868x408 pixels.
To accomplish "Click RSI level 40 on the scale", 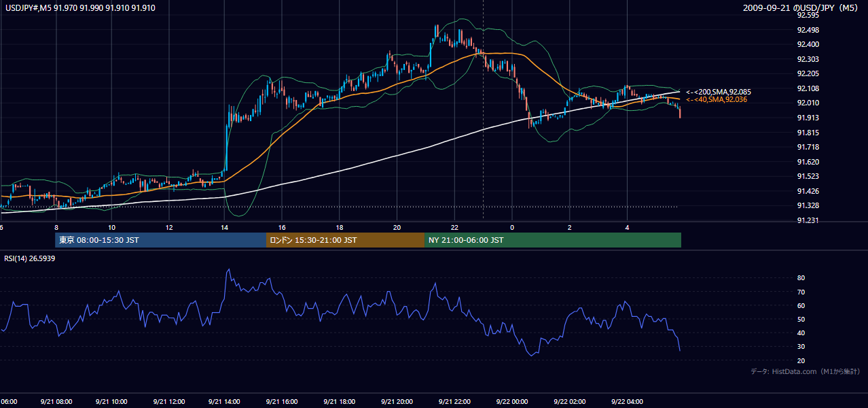I will point(801,333).
